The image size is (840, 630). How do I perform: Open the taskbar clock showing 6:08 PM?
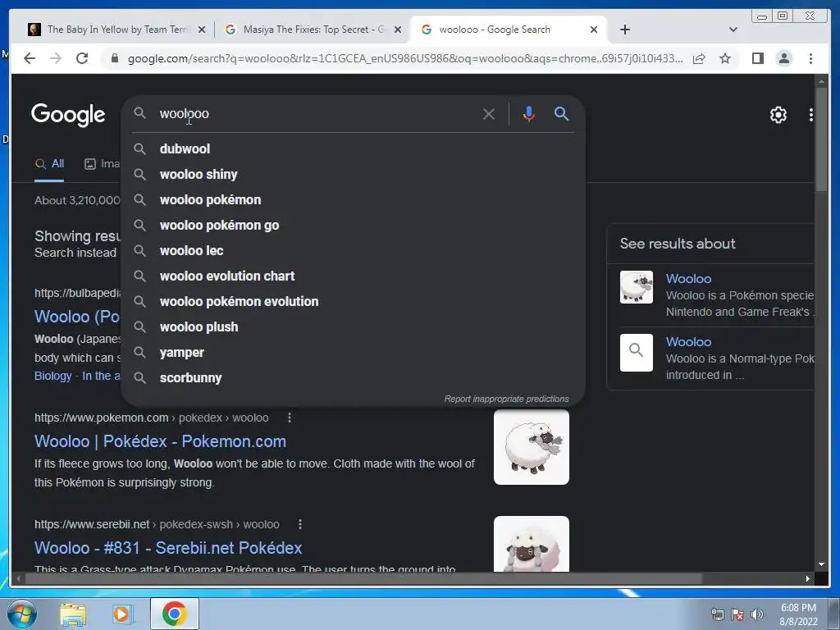point(798,614)
